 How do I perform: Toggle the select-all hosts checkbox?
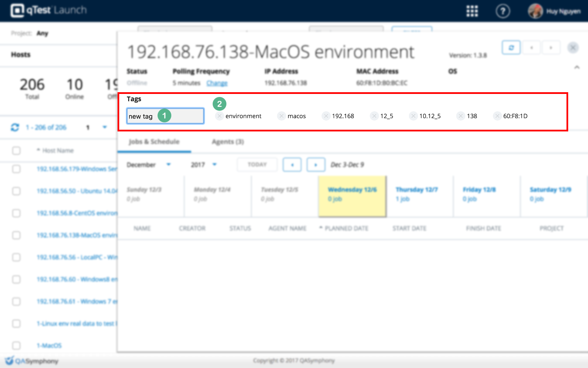[16, 150]
